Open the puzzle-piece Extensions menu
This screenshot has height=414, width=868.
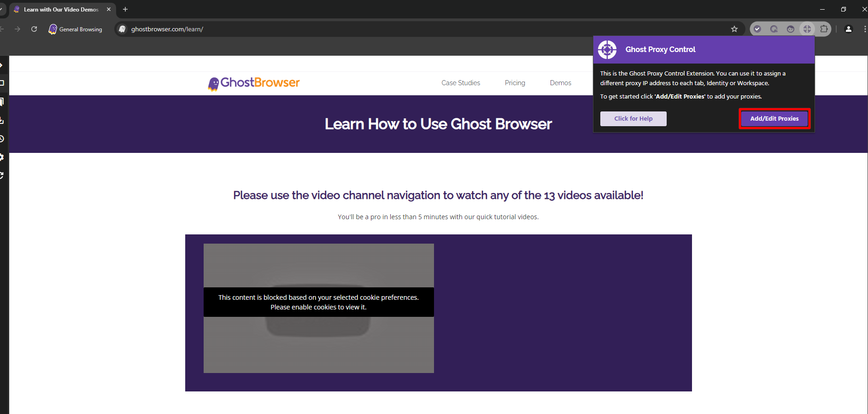click(824, 29)
